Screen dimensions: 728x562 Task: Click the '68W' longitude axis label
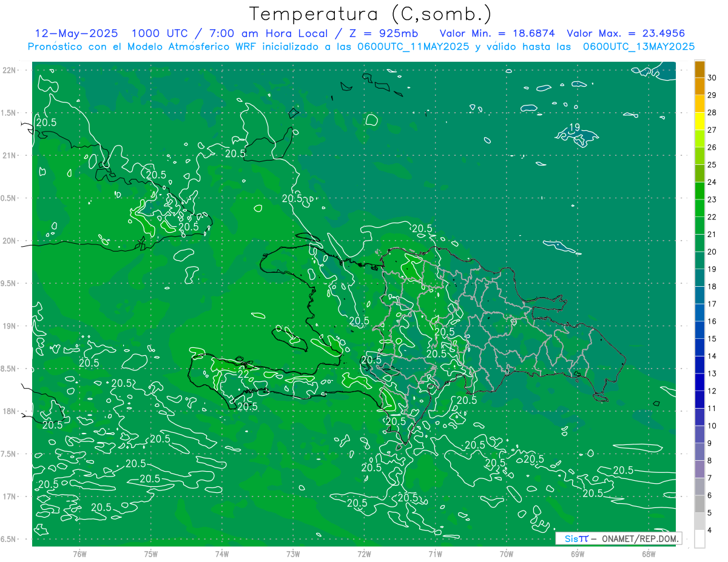(x=648, y=553)
